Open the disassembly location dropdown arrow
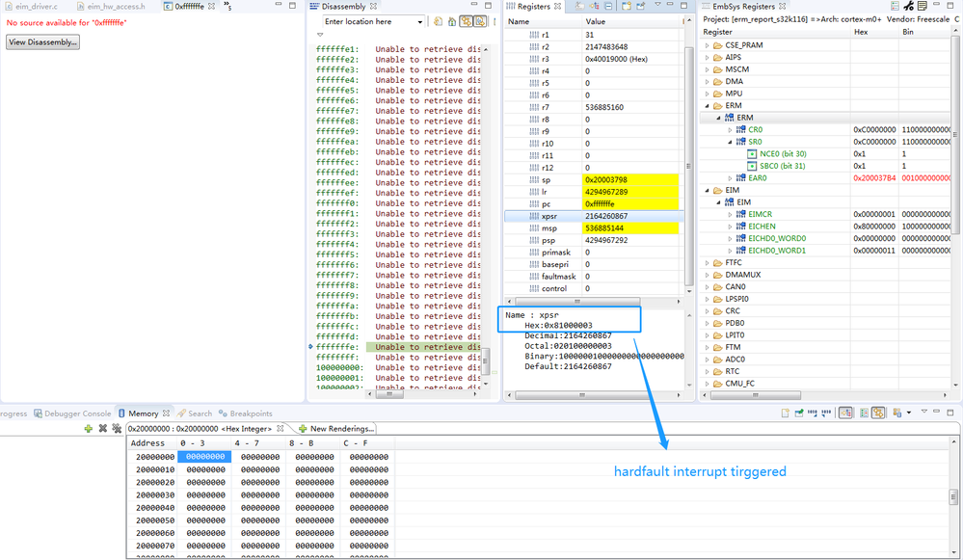Image resolution: width=963 pixels, height=560 pixels. pyautogui.click(x=420, y=21)
